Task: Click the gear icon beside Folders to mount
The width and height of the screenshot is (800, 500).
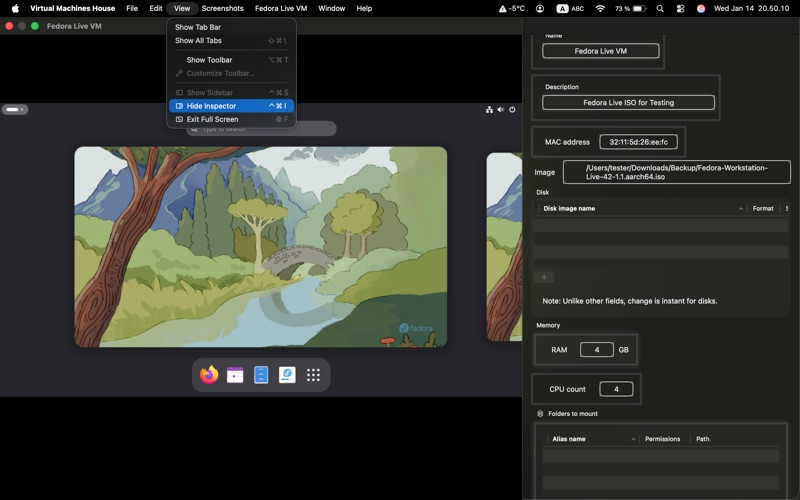Action: click(540, 414)
